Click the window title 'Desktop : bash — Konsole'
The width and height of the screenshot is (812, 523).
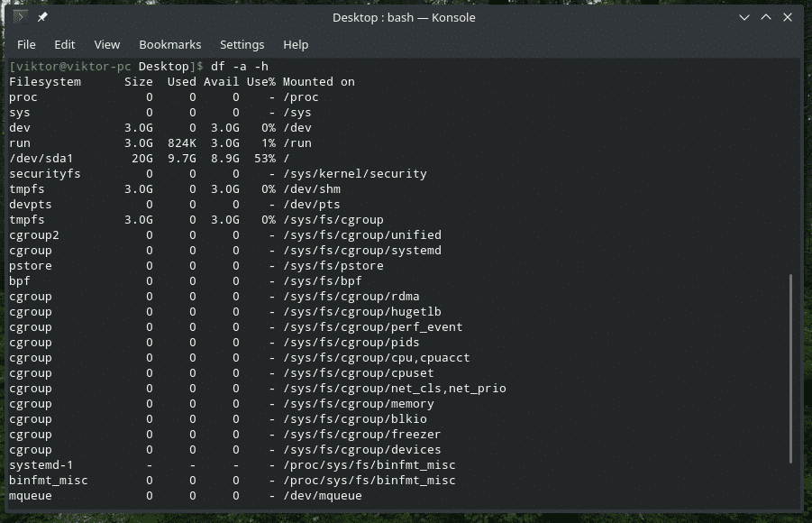click(x=403, y=17)
